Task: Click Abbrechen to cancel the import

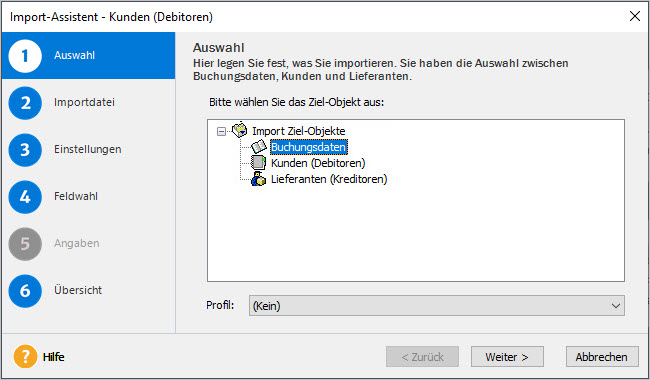Action: [602, 357]
